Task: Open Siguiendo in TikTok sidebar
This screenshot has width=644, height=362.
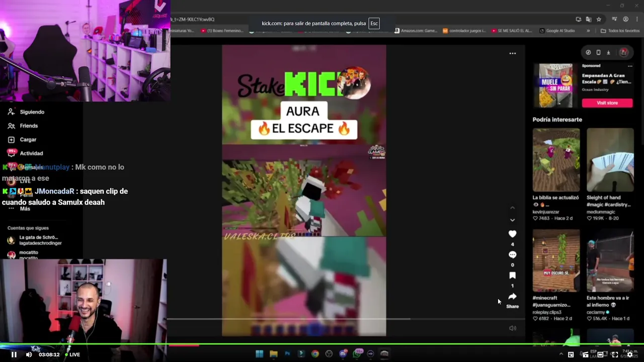Action: click(26, 112)
